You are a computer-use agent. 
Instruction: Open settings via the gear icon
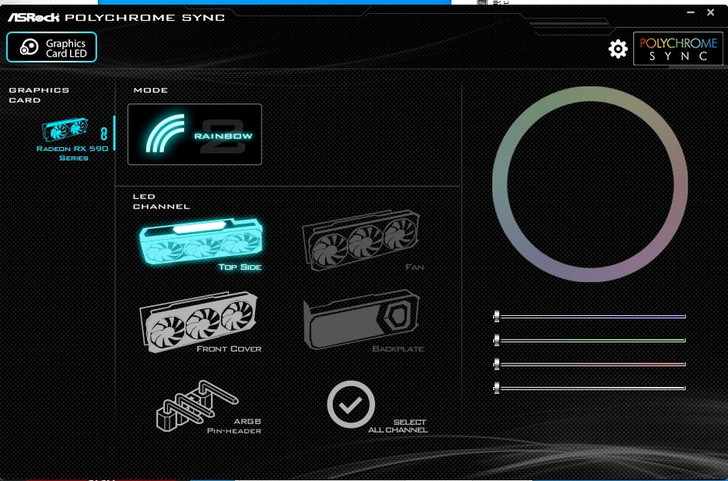(618, 49)
